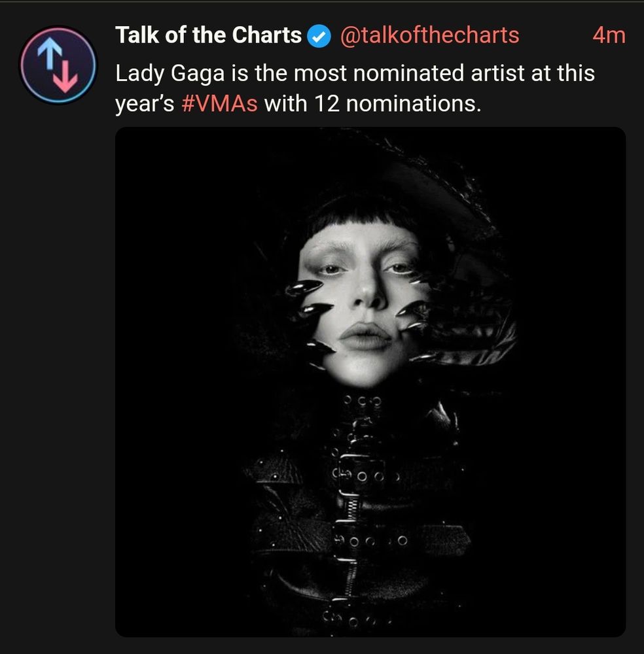The image size is (644, 654).
Task: Select the Talk of the Charts display name
Action: point(208,35)
